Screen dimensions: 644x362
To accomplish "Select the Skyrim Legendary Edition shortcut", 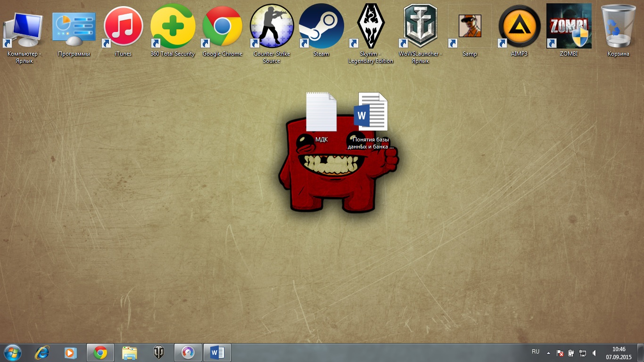I will point(371,34).
